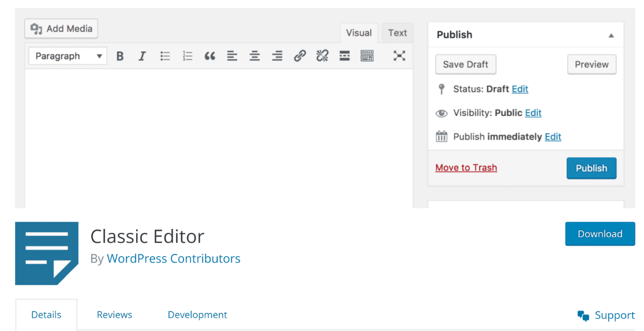Viewport: 644px width, 331px height.
Task: Click the Classic Editor title text
Action: coord(147,236)
